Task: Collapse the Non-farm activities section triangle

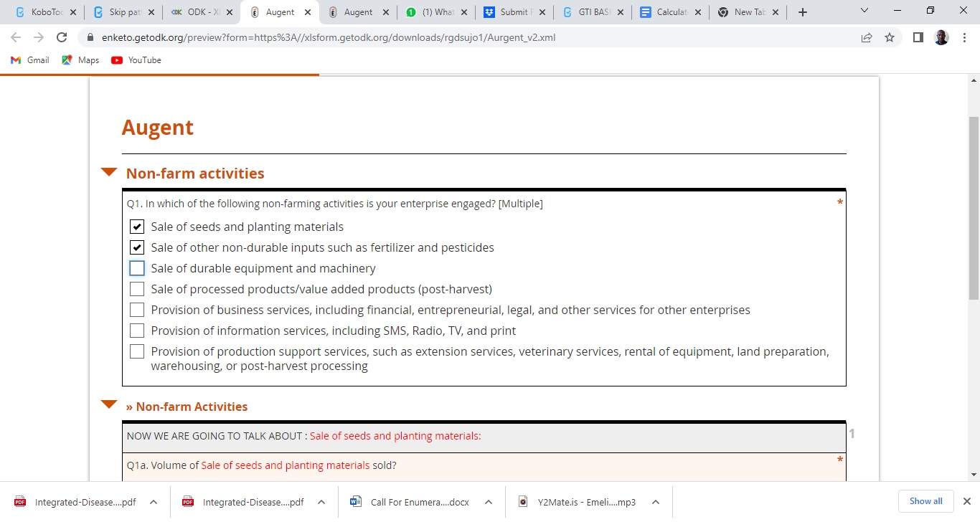Action: tap(108, 171)
